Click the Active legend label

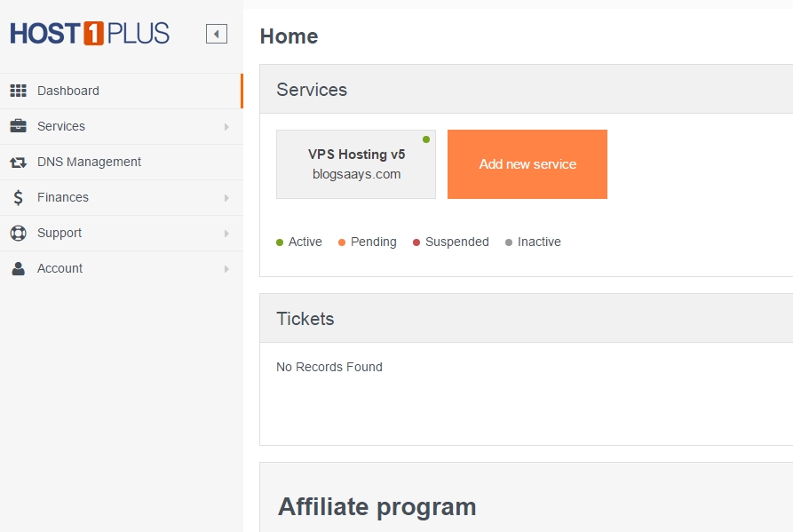tap(305, 242)
